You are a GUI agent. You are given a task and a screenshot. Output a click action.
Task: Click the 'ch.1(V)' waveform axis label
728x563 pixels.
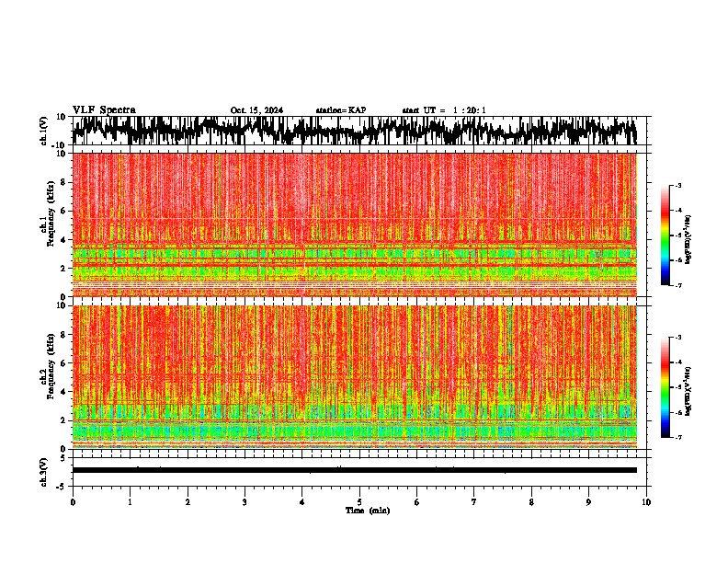(44, 131)
